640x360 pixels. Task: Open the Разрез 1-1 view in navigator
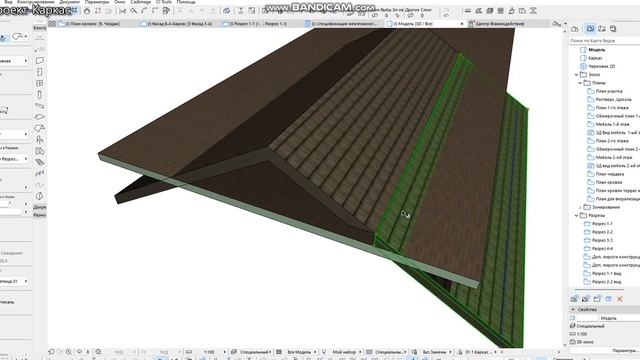coord(602,224)
